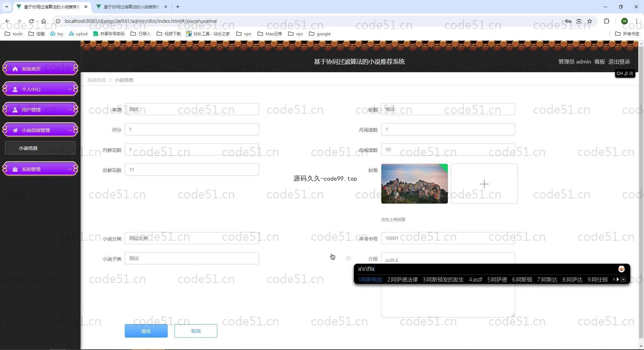The image size is (644, 350).
Task: Expand 个人中心 sidebar menu
Action: click(x=40, y=89)
